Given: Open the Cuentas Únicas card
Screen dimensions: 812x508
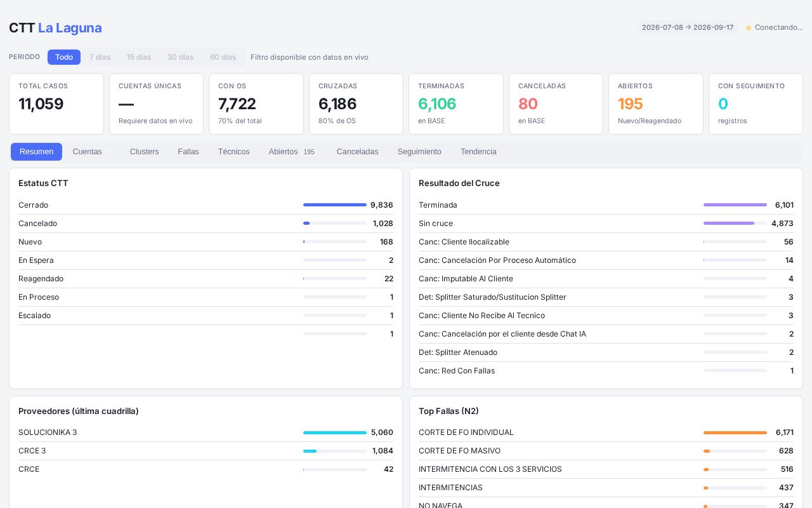Looking at the screenshot, I should (156, 104).
